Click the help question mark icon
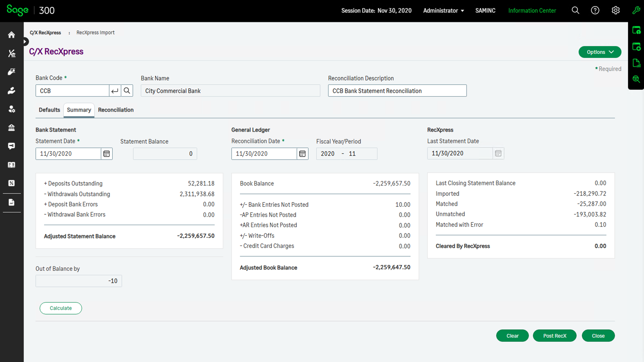 [x=595, y=10]
